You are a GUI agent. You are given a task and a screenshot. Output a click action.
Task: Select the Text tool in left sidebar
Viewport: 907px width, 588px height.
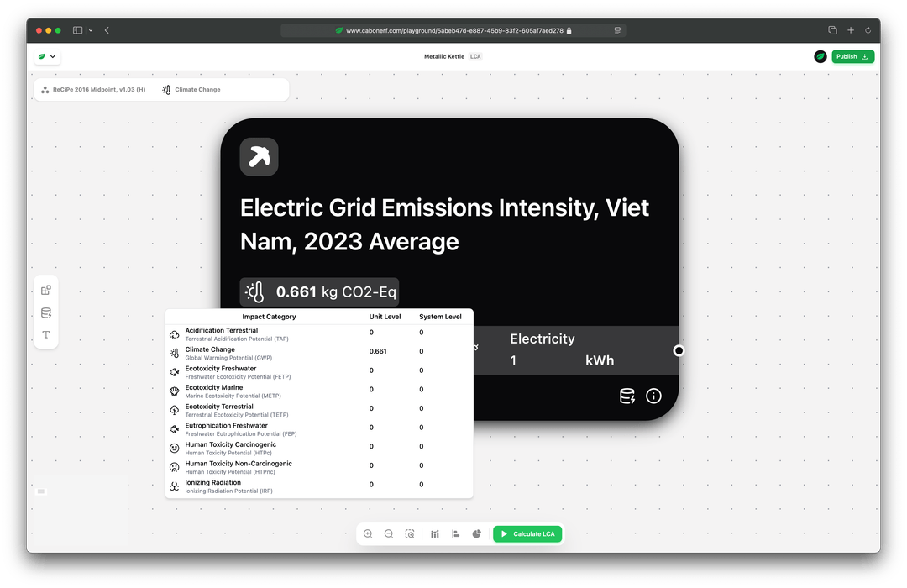[46, 335]
